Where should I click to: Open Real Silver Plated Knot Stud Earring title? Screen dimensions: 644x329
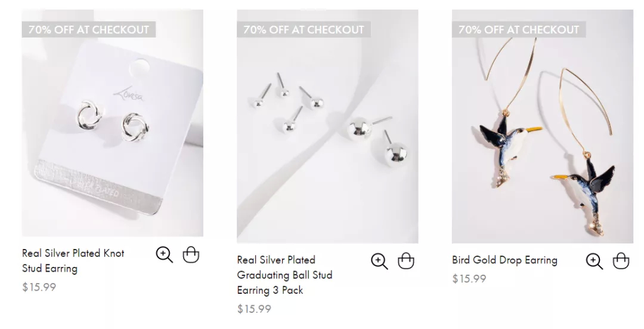73,261
